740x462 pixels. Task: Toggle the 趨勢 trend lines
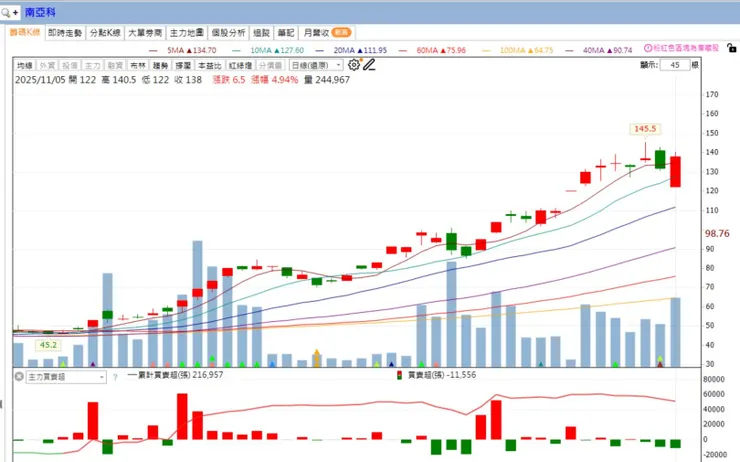tap(160, 66)
